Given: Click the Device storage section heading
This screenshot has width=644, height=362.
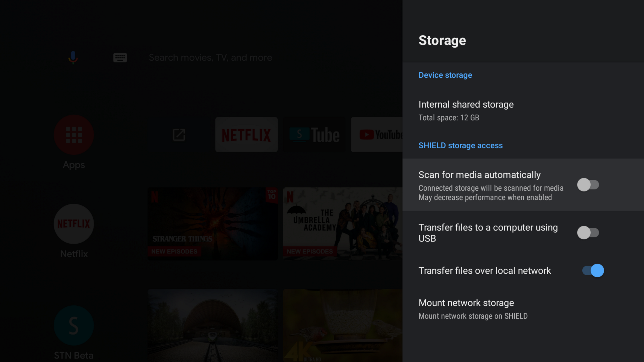Looking at the screenshot, I should click(445, 75).
